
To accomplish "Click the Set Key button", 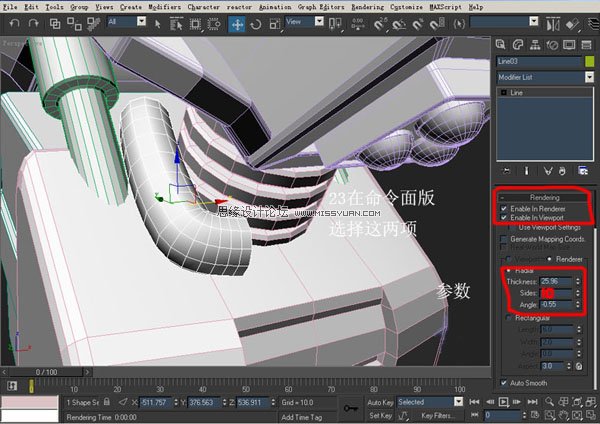I will point(380,415).
